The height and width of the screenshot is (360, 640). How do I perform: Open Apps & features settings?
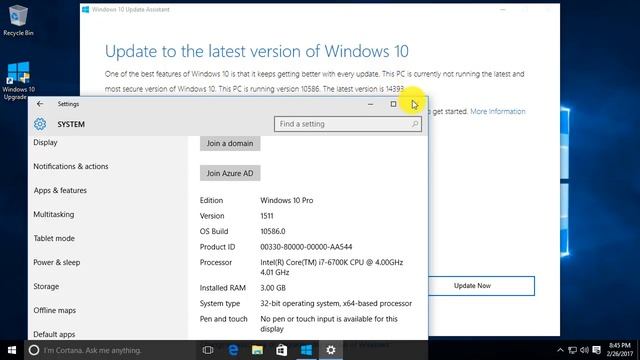pyautogui.click(x=60, y=191)
